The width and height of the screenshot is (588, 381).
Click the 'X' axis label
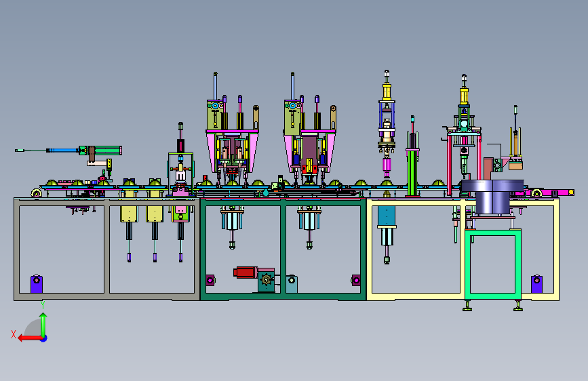(x=14, y=334)
